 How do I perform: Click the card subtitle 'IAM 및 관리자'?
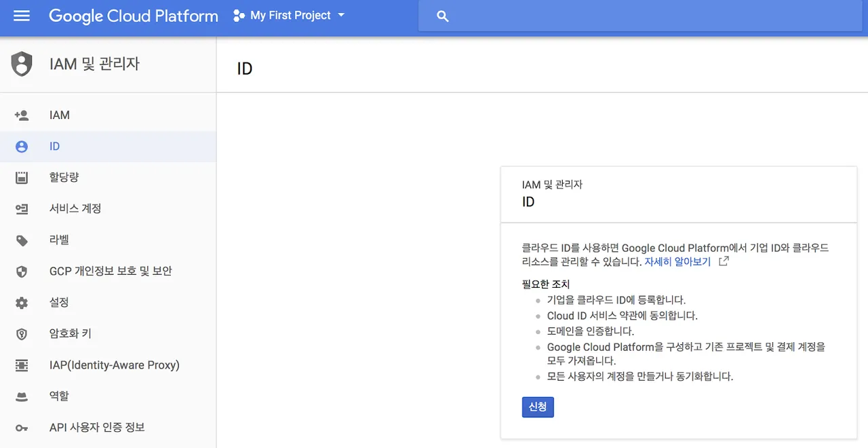[552, 185]
